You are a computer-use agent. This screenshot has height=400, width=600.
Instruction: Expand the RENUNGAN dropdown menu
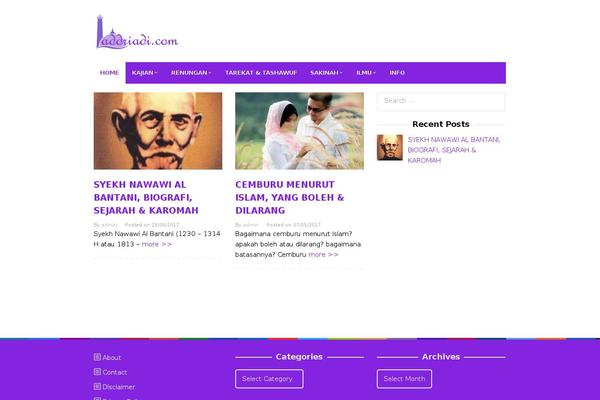pyautogui.click(x=191, y=73)
